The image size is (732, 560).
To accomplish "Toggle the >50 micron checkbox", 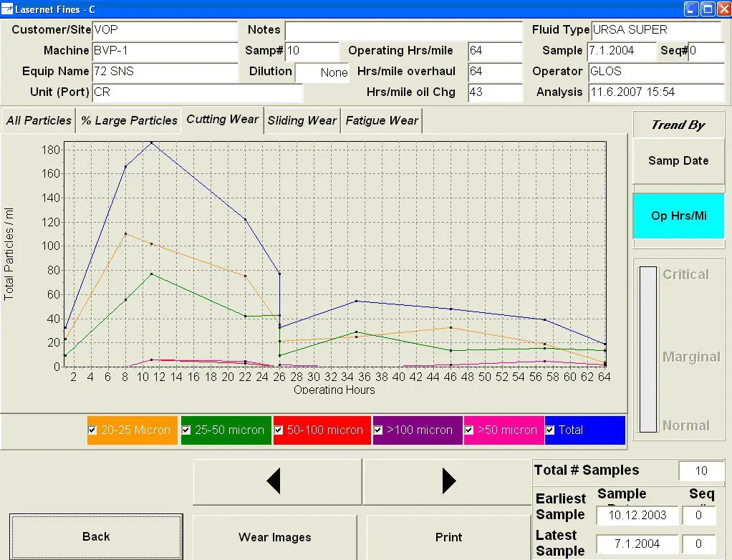I will click(x=470, y=430).
